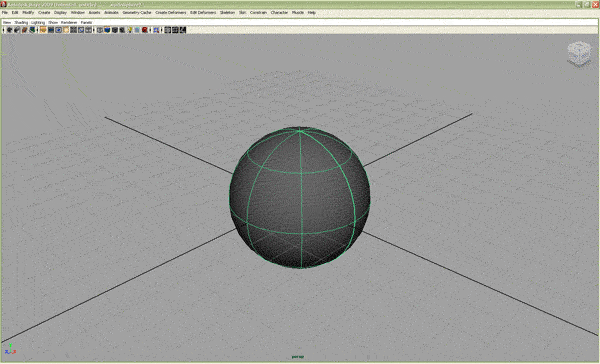
Task: Click the Use All Lights bulb icon
Action: pos(129,30)
